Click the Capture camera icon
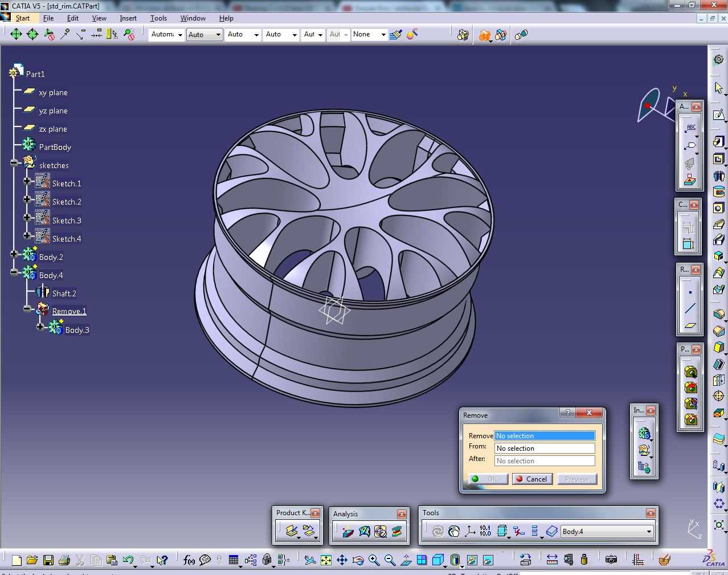The width and height of the screenshot is (728, 575). click(611, 560)
